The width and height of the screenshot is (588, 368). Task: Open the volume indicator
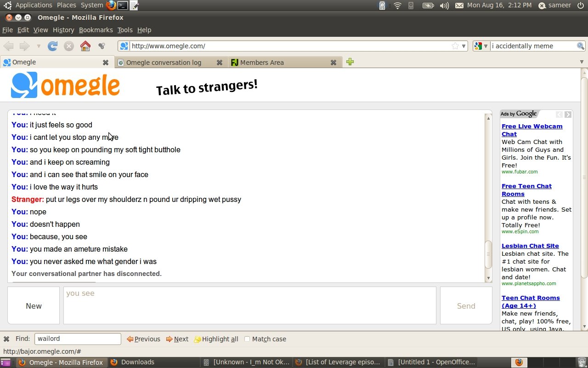[444, 6]
